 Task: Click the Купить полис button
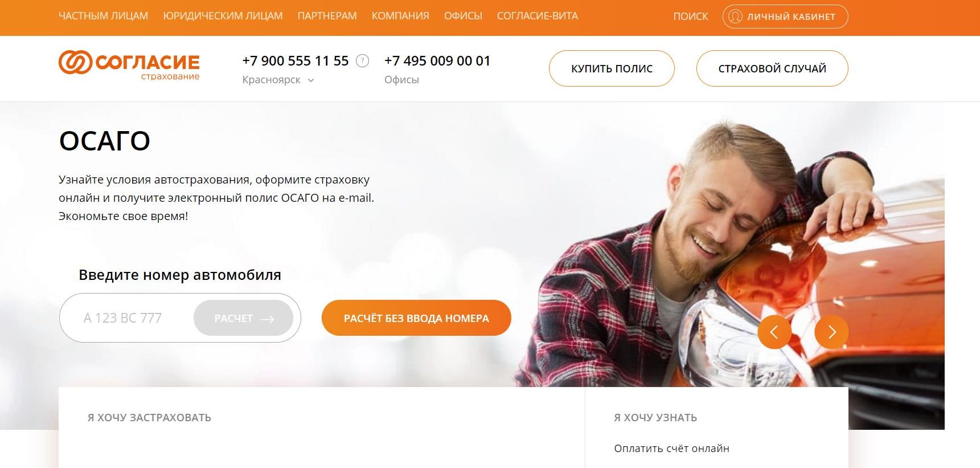tap(612, 68)
